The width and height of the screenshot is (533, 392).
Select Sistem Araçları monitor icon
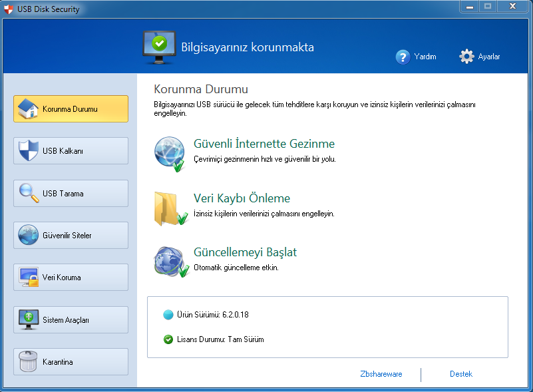coord(29,319)
